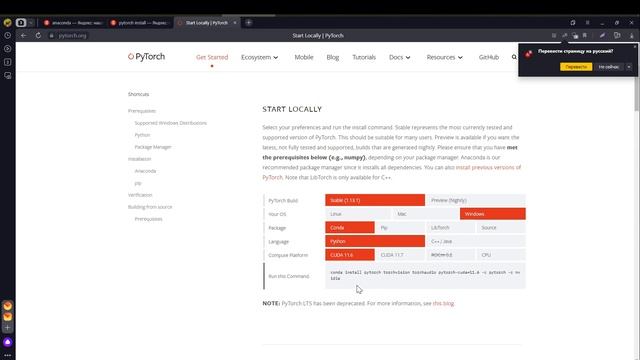Open the Blog nav item

click(x=333, y=57)
